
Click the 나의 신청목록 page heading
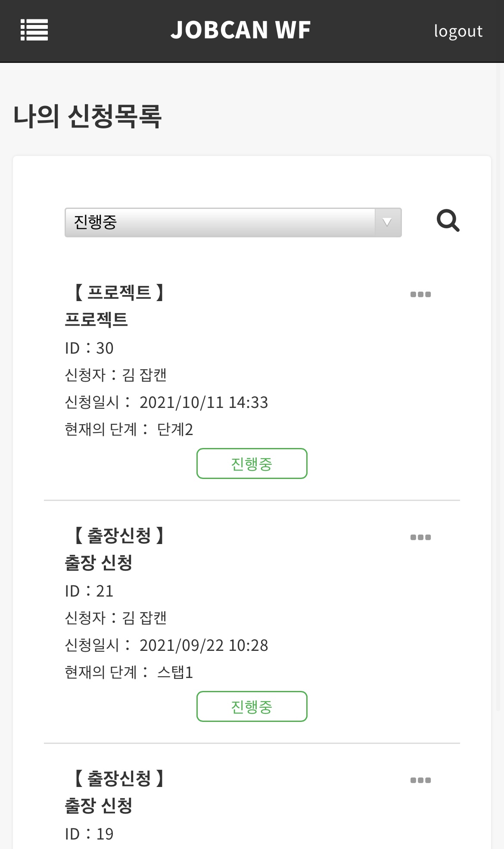pos(87,116)
